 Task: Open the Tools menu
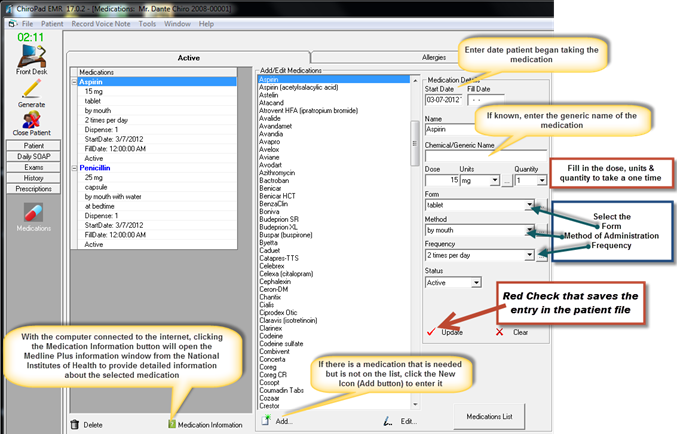tap(147, 24)
